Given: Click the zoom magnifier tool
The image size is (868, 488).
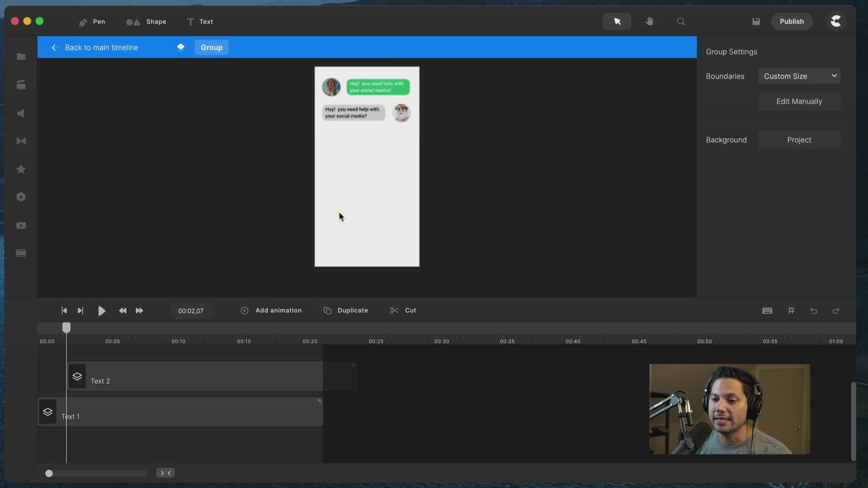Looking at the screenshot, I should tap(681, 21).
